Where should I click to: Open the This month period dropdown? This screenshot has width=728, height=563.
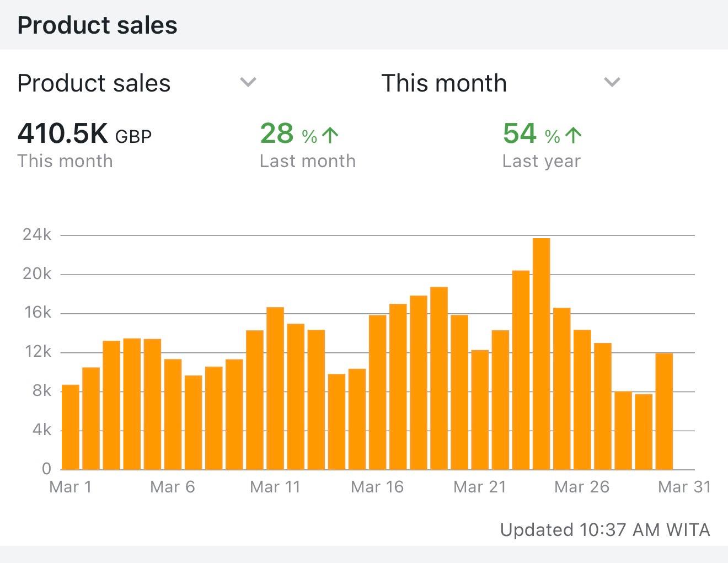point(501,83)
